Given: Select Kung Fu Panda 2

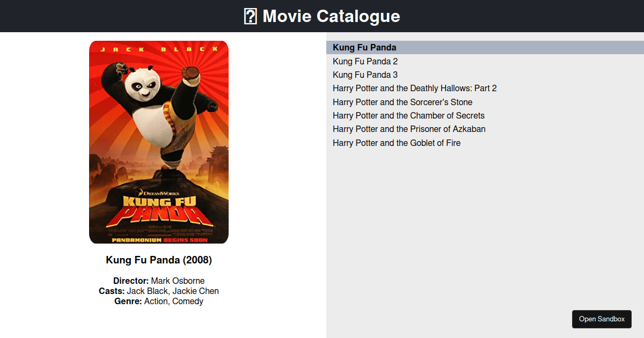Looking at the screenshot, I should (x=365, y=61).
